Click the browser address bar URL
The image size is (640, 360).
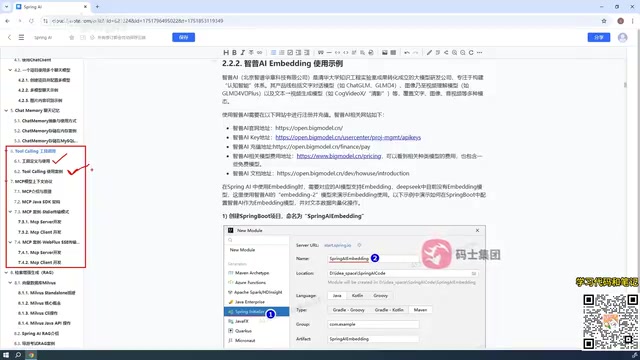pos(138,21)
